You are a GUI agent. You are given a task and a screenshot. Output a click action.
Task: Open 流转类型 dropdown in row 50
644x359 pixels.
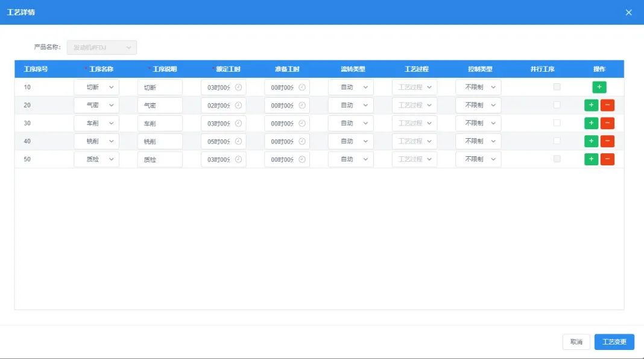tap(351, 159)
